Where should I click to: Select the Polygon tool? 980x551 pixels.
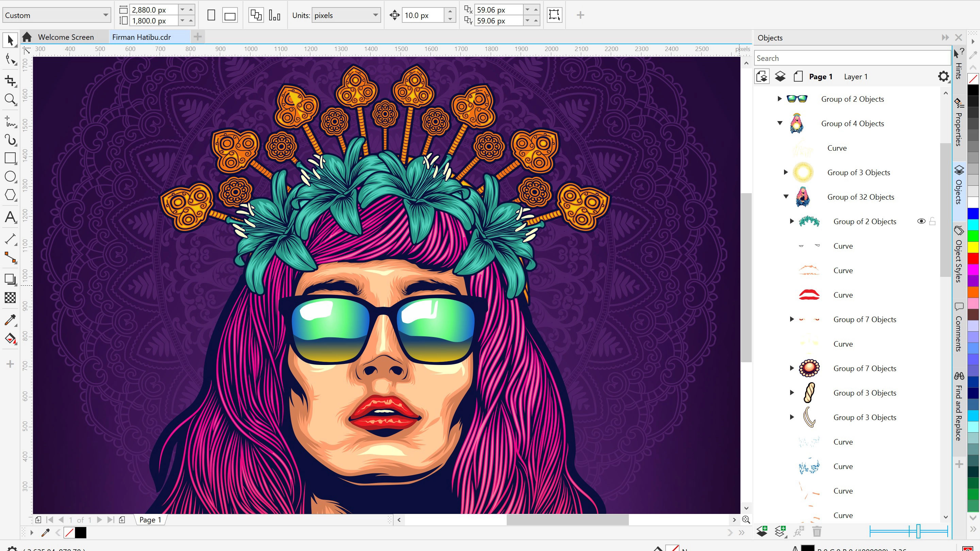tap(10, 195)
